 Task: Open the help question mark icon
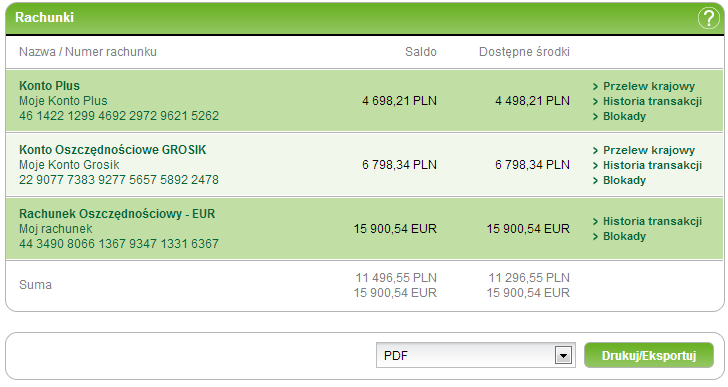coord(708,18)
